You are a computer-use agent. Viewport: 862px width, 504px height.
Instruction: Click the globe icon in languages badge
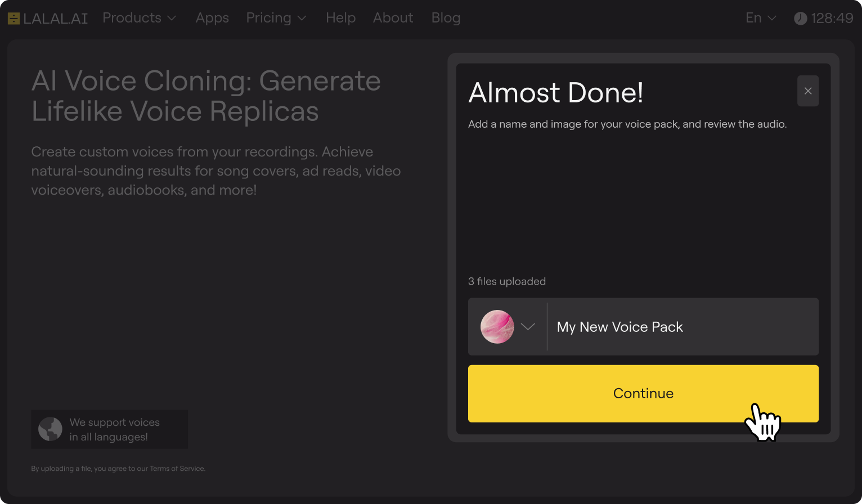pyautogui.click(x=50, y=429)
